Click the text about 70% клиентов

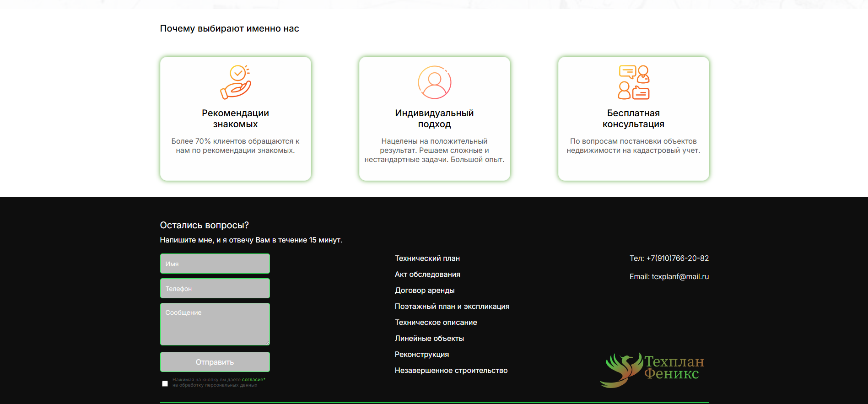(x=236, y=145)
